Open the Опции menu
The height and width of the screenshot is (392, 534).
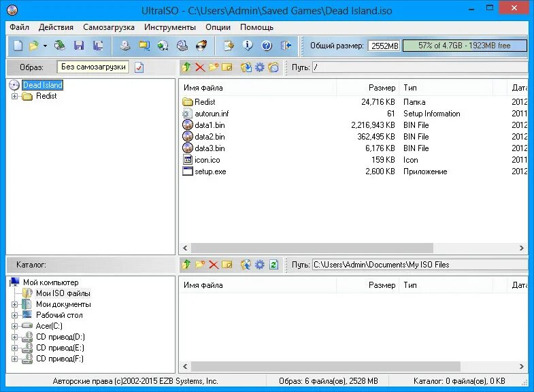coord(218,27)
